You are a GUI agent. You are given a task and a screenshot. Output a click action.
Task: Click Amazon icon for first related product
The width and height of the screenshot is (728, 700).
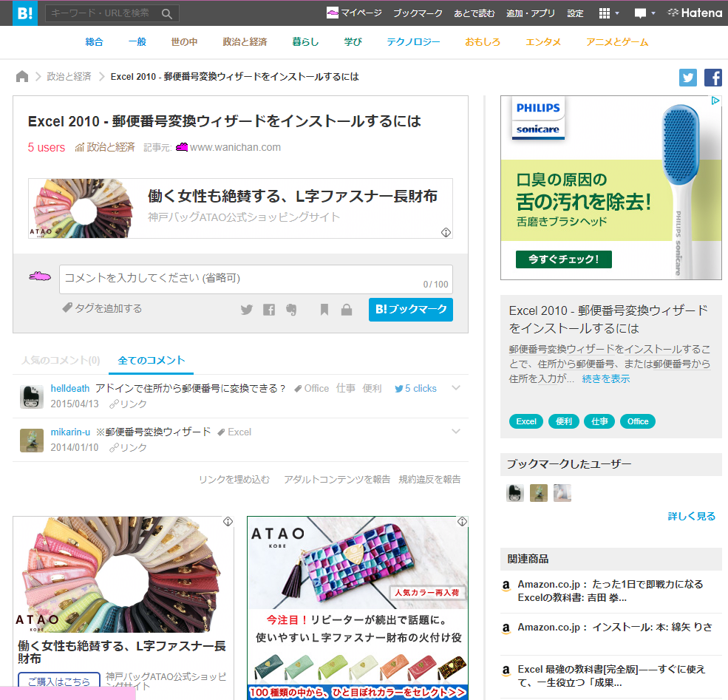506,585
